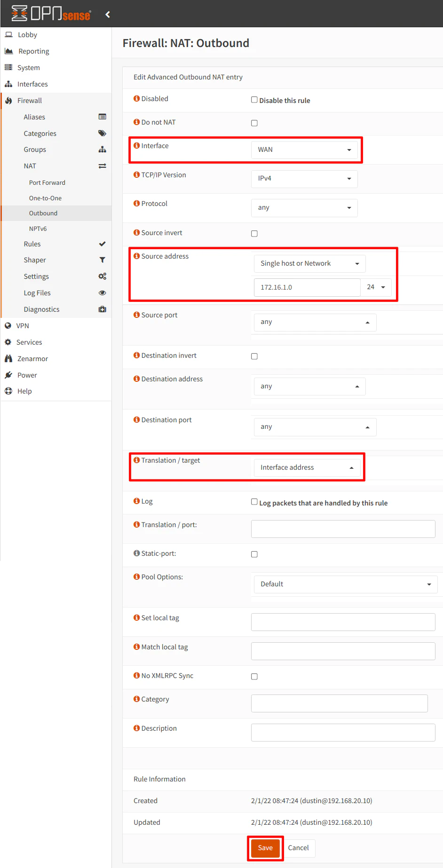Open the Source port dropdown
Image resolution: width=443 pixels, height=868 pixels.
click(315, 322)
